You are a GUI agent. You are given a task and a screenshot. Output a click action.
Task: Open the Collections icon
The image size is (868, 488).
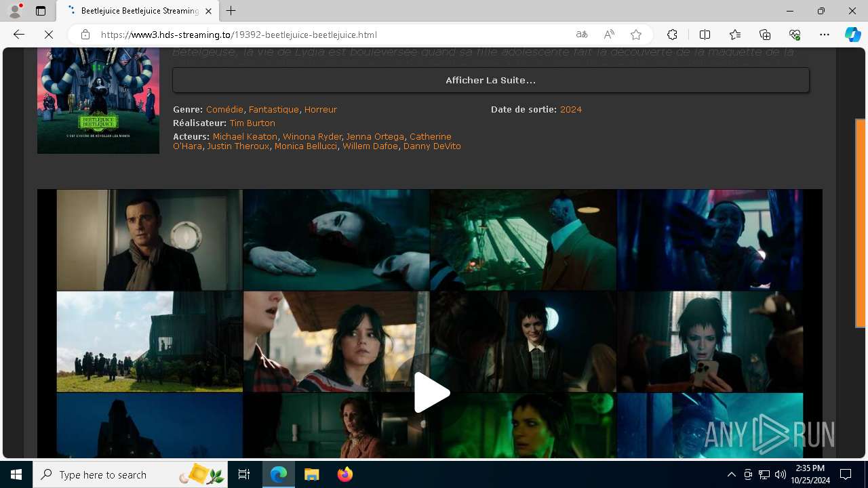tap(765, 35)
